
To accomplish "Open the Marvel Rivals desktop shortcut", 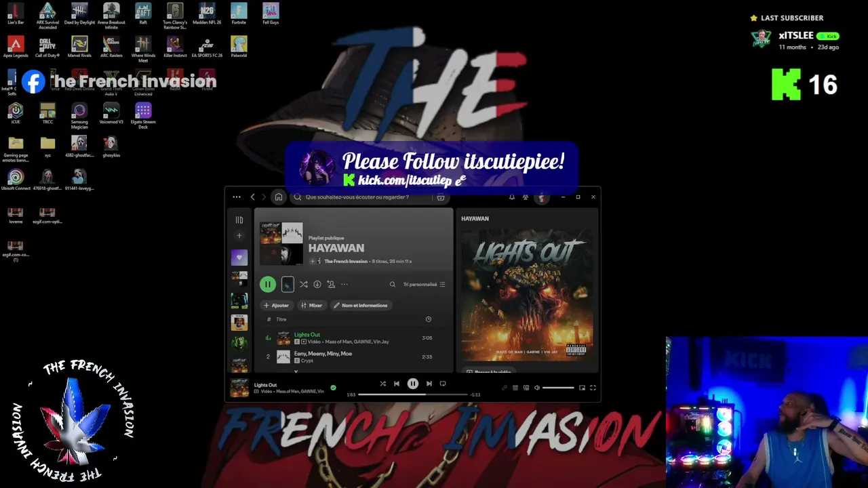I will coord(79,47).
